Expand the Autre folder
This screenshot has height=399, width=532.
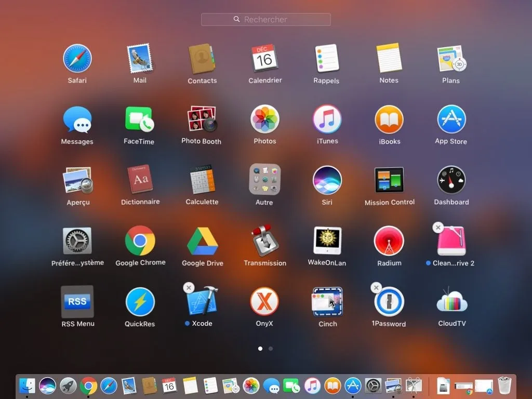[264, 180]
